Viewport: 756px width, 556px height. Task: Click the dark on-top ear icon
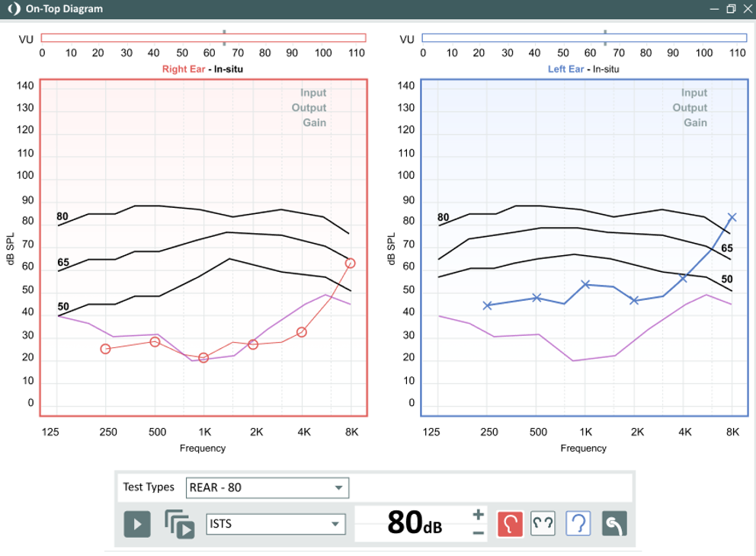614,524
